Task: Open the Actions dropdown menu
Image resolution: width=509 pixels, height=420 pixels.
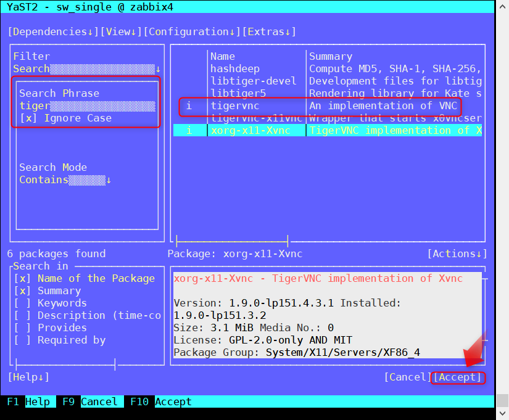Action: 457,254
